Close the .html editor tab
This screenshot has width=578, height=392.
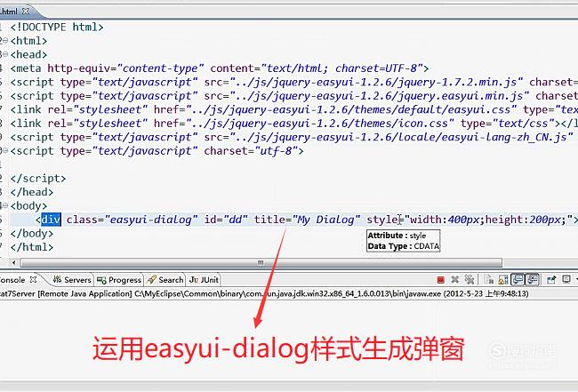(26, 11)
